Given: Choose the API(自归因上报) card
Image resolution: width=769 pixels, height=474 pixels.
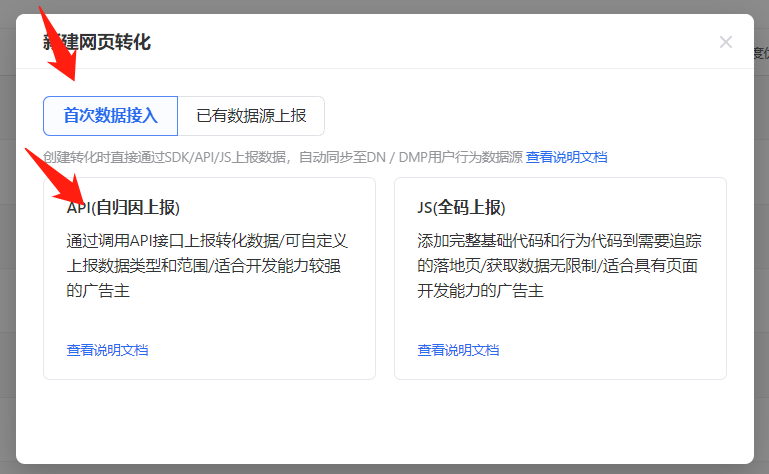Looking at the screenshot, I should pyautogui.click(x=209, y=278).
